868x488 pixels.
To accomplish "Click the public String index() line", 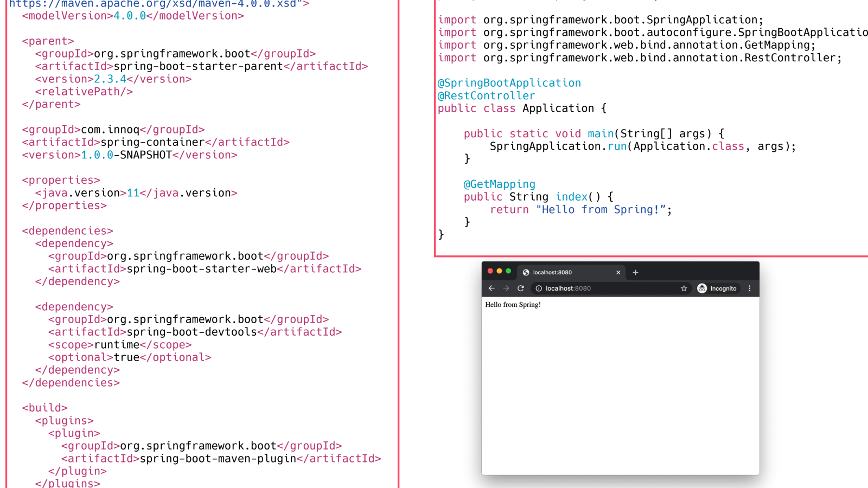I will pyautogui.click(x=538, y=197).
